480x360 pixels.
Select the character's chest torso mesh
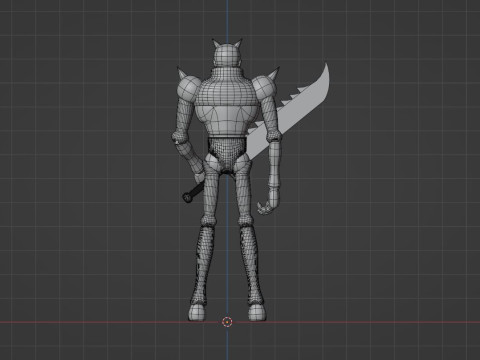(227, 102)
